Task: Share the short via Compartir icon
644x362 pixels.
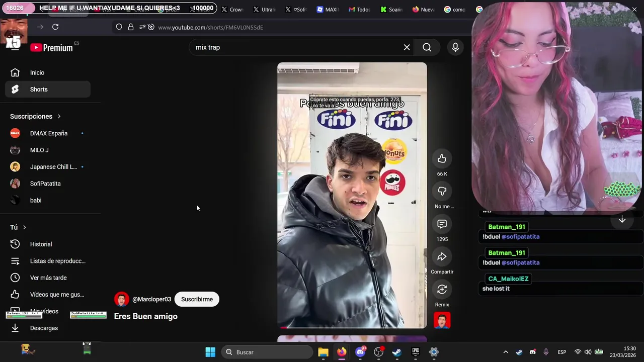Action: (x=442, y=256)
